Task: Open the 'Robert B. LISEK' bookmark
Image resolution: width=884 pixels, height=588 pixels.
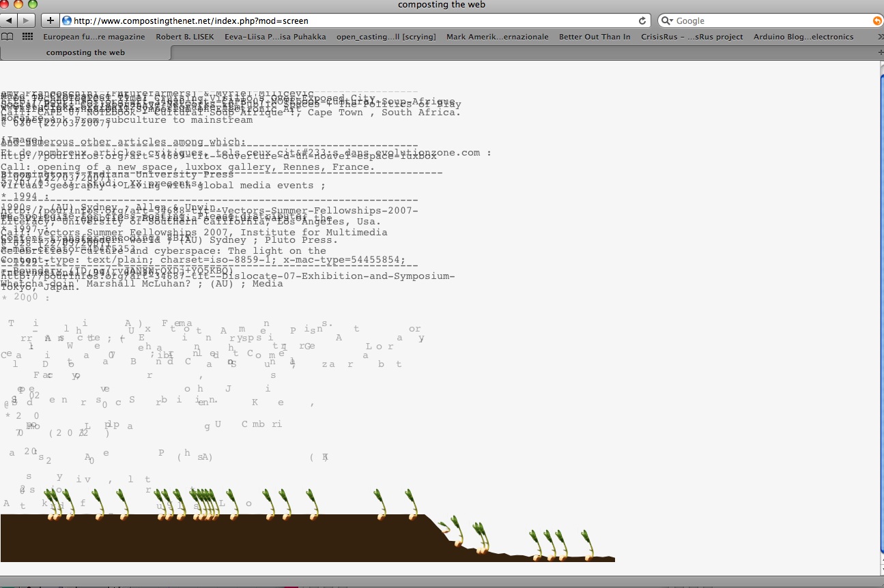Action: click(x=184, y=37)
